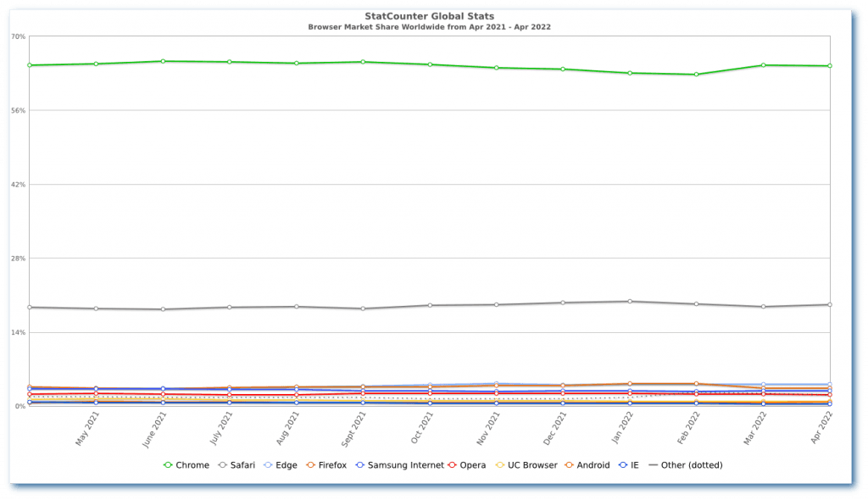Screen dimensions: 868x500
Task: Click the orange Firefox legend icon
Action: [310, 464]
